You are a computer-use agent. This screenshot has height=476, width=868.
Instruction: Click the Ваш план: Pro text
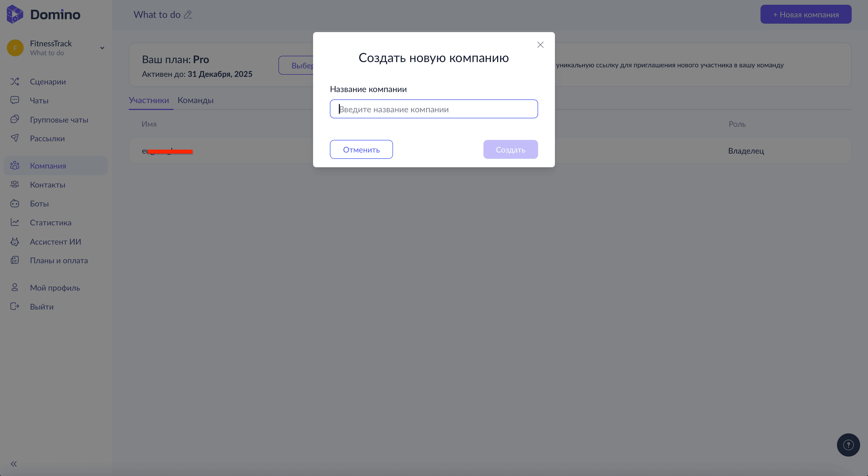(x=175, y=59)
